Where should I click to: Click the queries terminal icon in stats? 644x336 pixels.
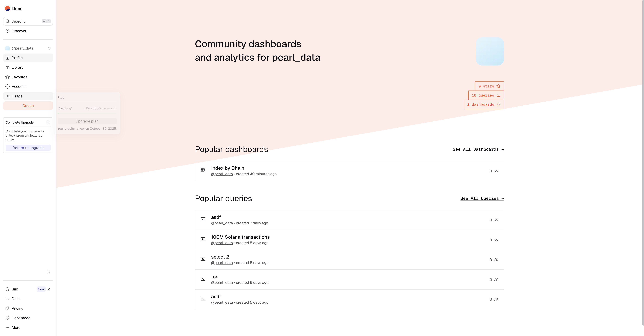click(x=498, y=95)
